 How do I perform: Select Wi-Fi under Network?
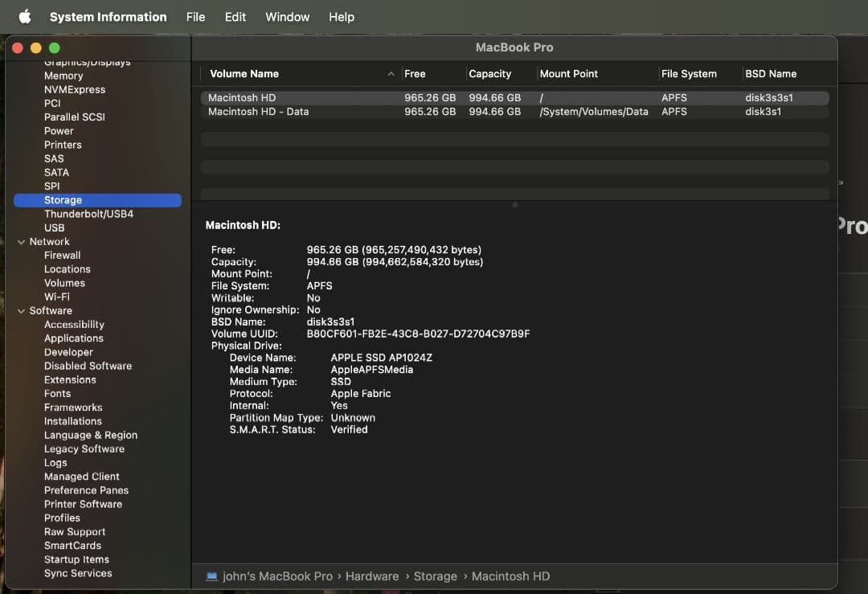tap(57, 297)
